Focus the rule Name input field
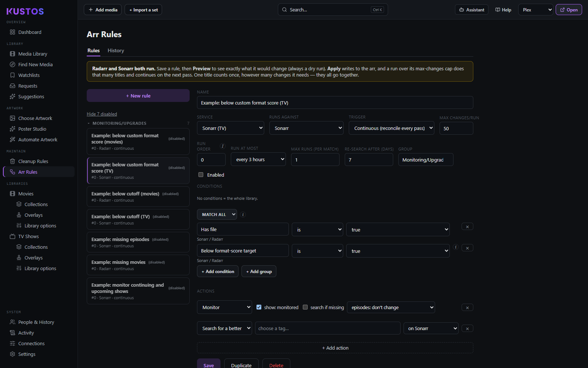 [x=335, y=103]
